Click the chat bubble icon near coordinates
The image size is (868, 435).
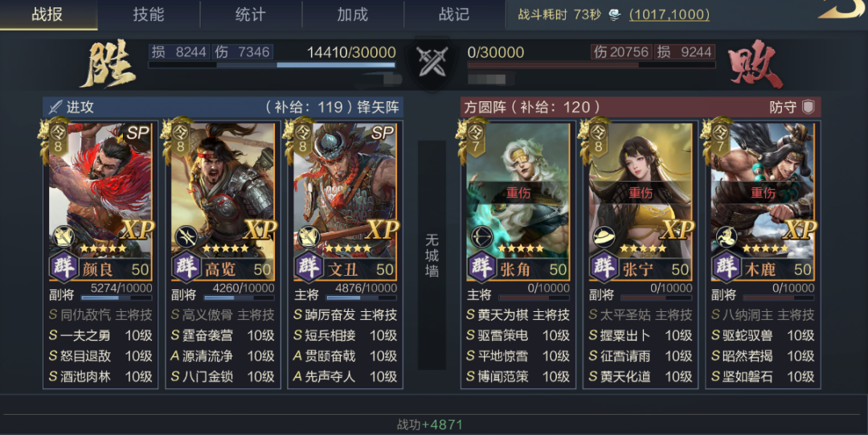tap(615, 15)
